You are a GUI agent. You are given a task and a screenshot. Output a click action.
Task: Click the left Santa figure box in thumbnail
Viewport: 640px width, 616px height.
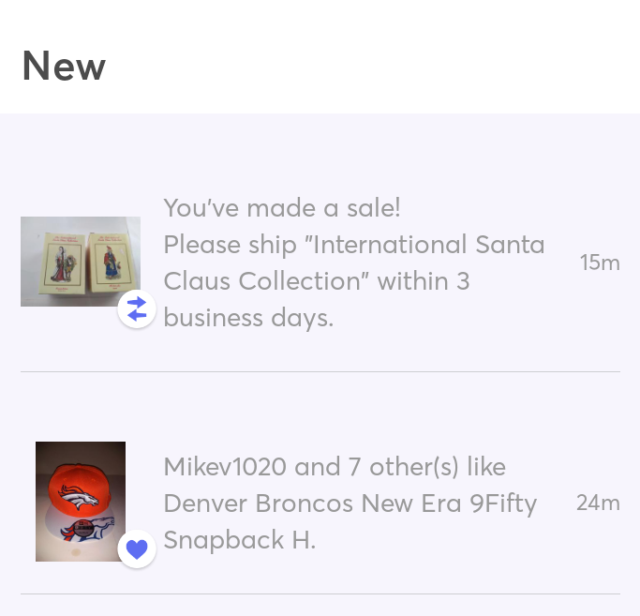tap(63, 262)
